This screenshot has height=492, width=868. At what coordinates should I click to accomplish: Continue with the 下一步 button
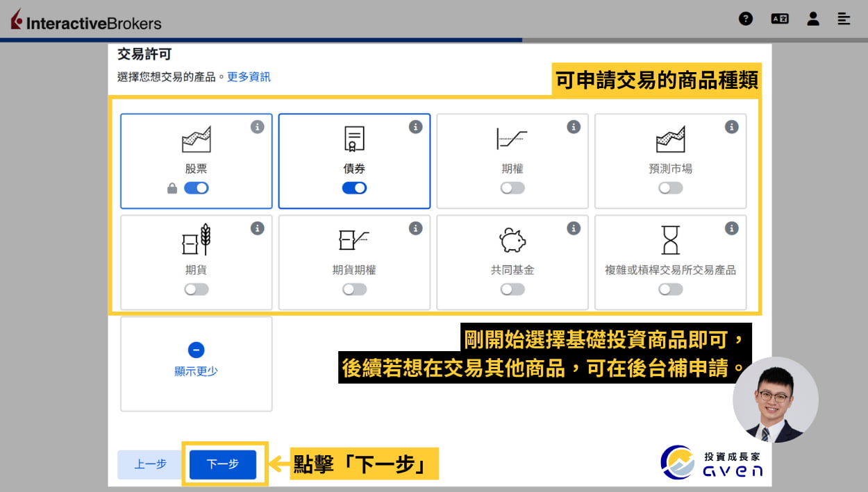[x=223, y=464]
